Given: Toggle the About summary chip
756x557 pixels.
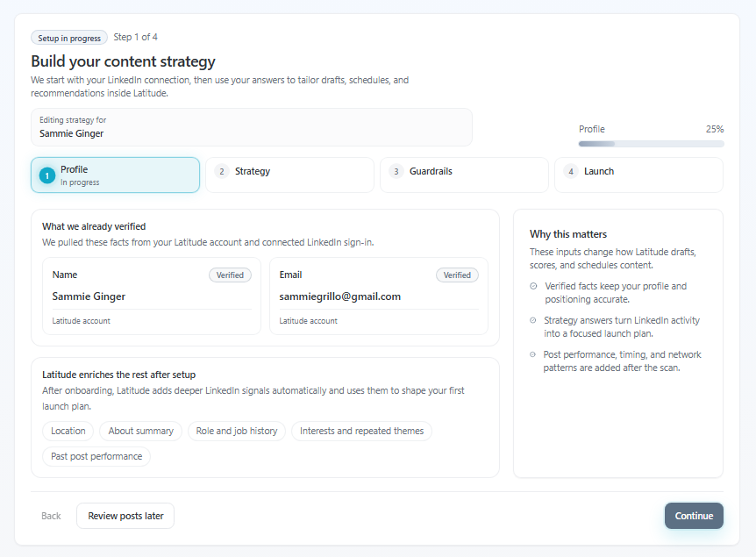Looking at the screenshot, I should coord(140,431).
